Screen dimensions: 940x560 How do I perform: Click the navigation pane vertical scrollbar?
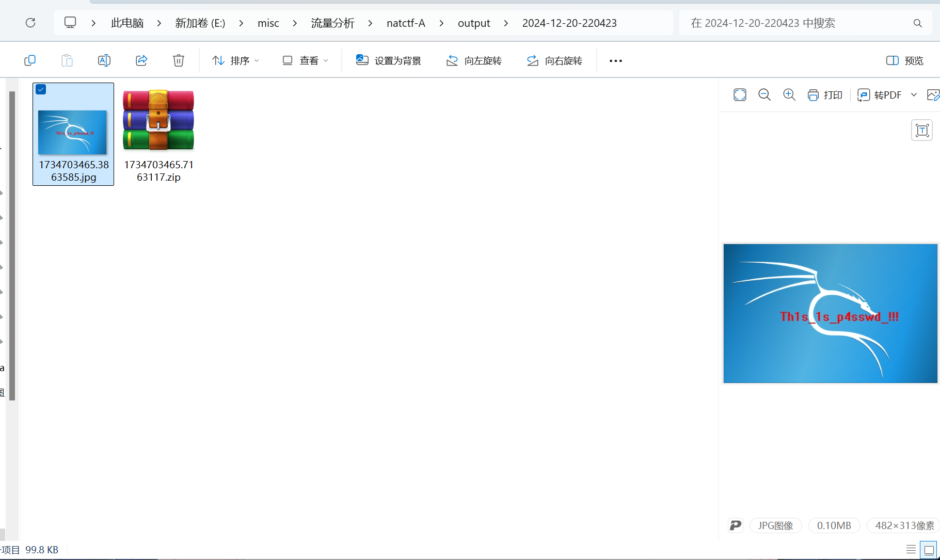pyautogui.click(x=12, y=245)
